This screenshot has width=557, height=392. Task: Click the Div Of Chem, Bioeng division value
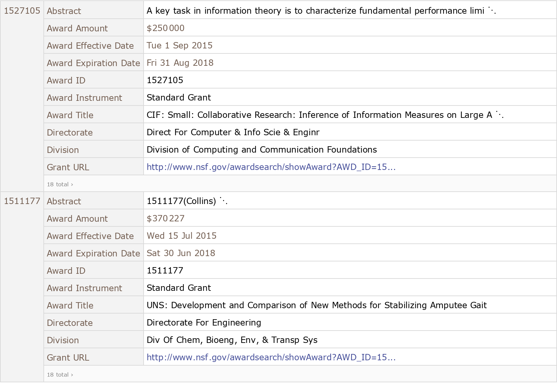point(232,340)
